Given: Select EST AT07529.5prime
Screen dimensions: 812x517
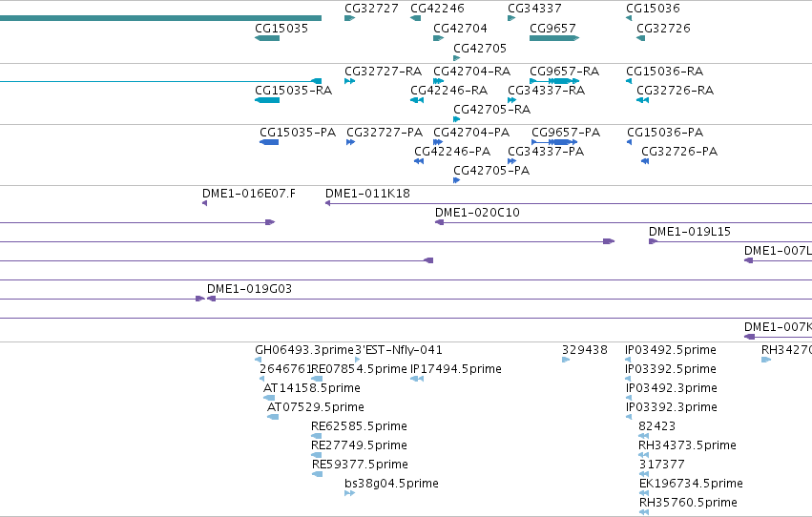Looking at the screenshot, I should (x=316, y=408).
